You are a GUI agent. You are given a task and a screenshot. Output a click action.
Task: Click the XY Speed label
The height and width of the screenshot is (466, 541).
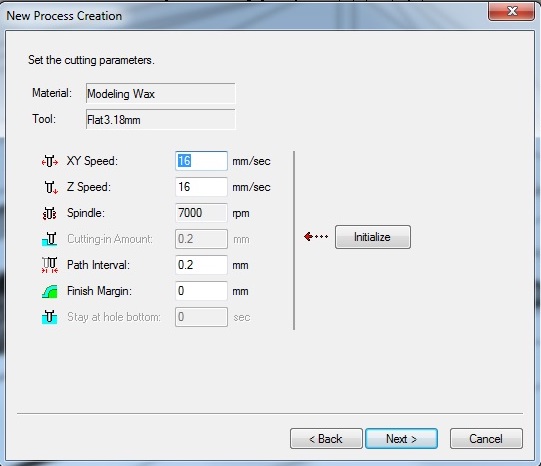pyautogui.click(x=92, y=161)
